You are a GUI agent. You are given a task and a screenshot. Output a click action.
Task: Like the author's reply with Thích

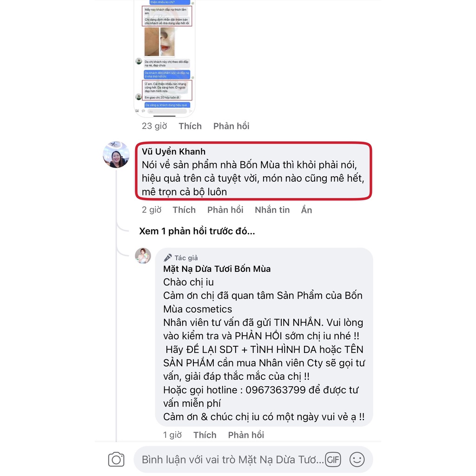[x=205, y=435]
